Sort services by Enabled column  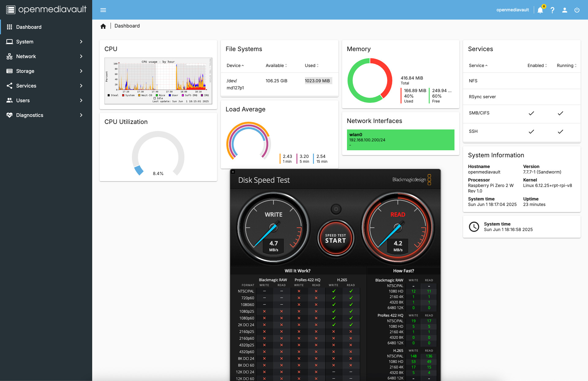537,65
